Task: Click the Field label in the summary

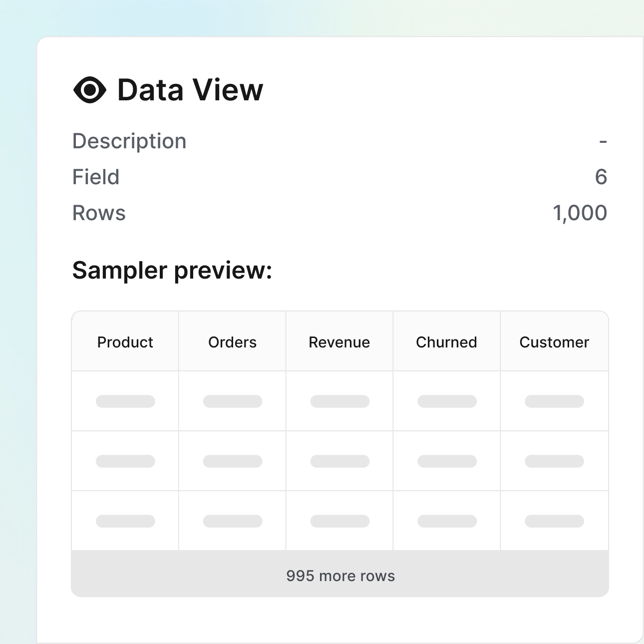Action: (x=96, y=176)
